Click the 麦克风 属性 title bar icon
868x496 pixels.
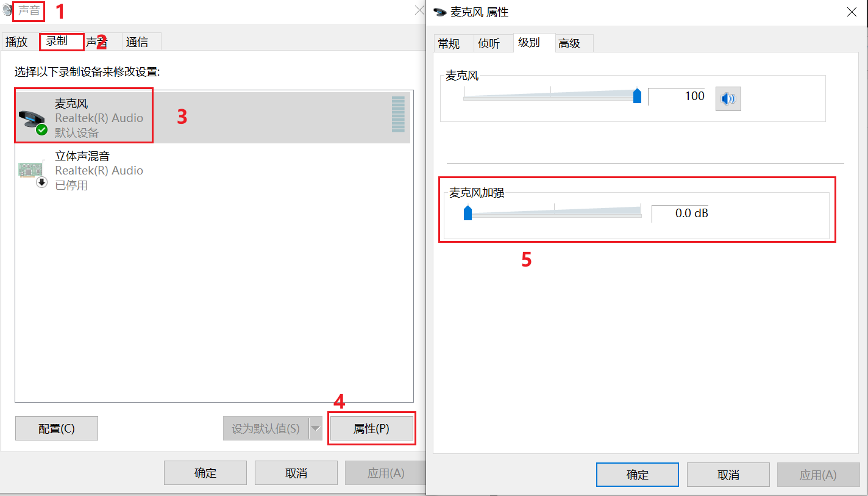[440, 12]
